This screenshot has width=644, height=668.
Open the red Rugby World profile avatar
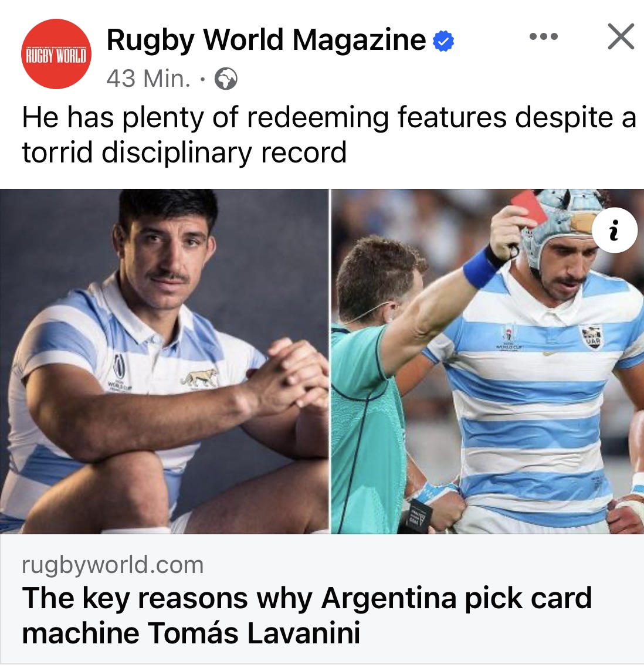point(56,54)
